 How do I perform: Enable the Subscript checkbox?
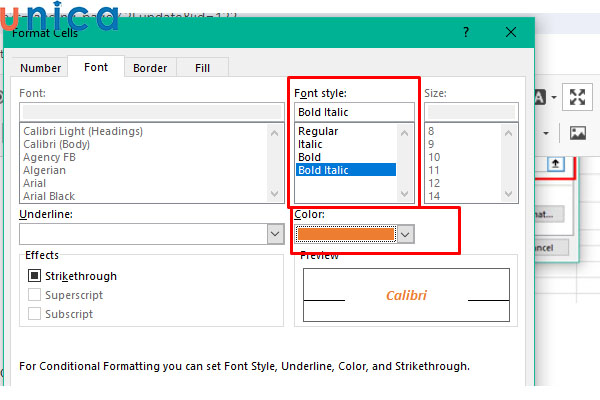35,314
